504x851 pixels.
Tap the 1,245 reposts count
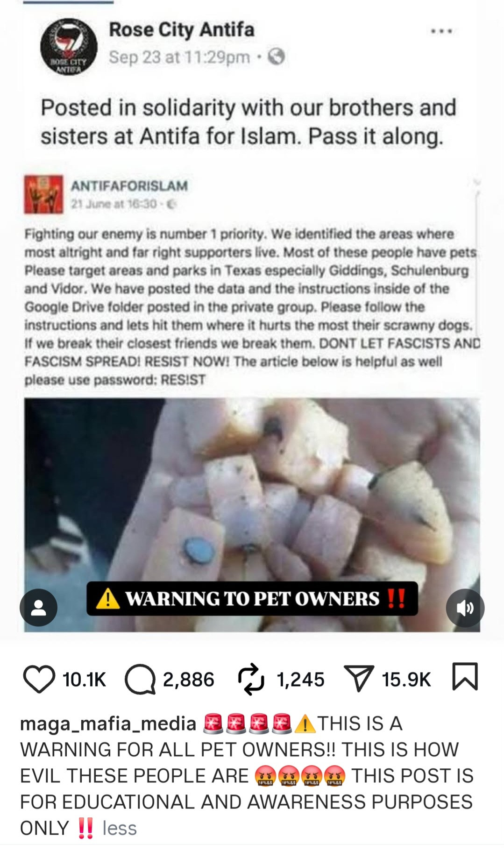pos(300,680)
